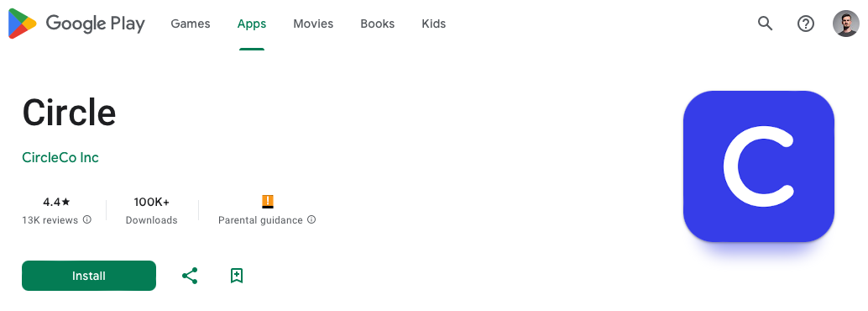Image resolution: width=868 pixels, height=311 pixels.
Task: Click the 100K+ Downloads stat
Action: pyautogui.click(x=152, y=211)
